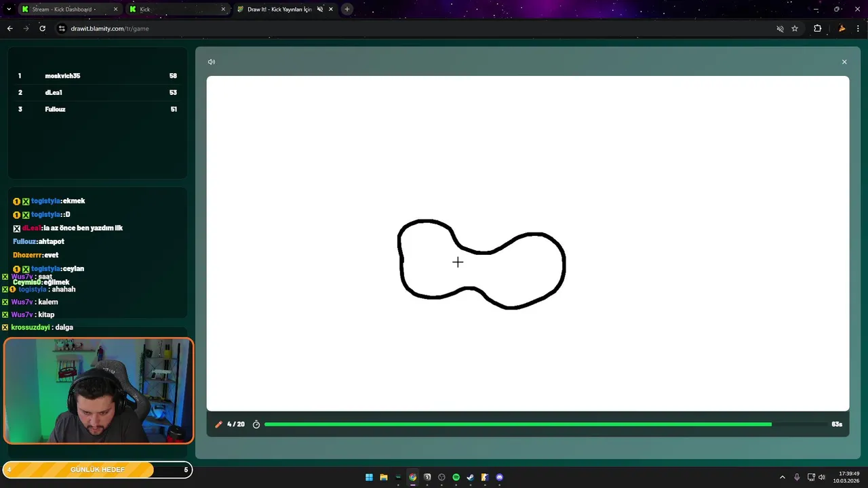Select dLea1 leaderboard row
This screenshot has width=868, height=488.
(x=98, y=92)
